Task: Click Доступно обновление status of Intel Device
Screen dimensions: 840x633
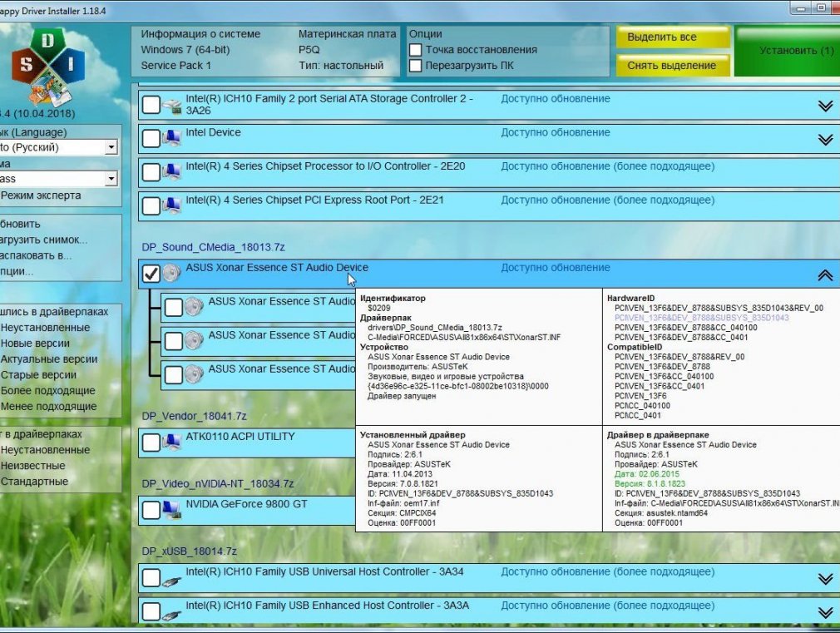Action: pyautogui.click(x=556, y=132)
